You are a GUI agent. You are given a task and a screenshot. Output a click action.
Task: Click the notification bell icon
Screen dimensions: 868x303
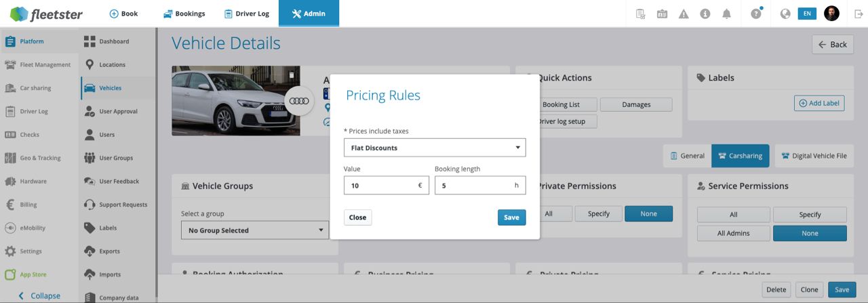727,14
